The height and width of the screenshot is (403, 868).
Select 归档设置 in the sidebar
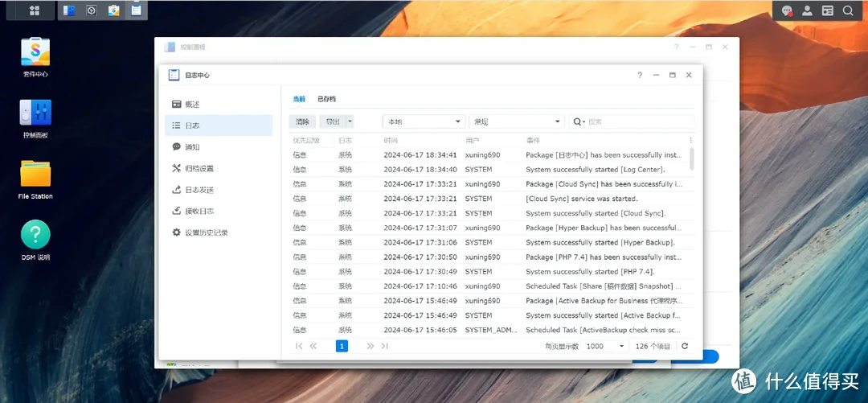(199, 169)
